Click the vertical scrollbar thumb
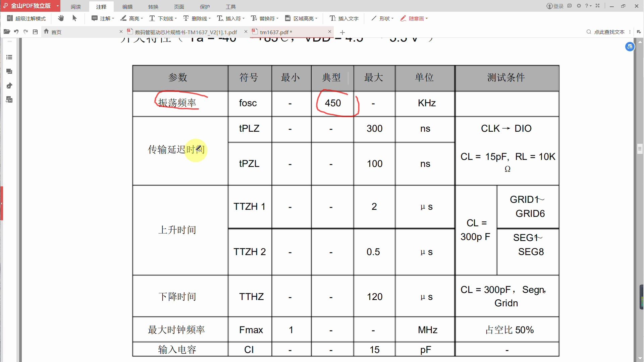 [640, 148]
